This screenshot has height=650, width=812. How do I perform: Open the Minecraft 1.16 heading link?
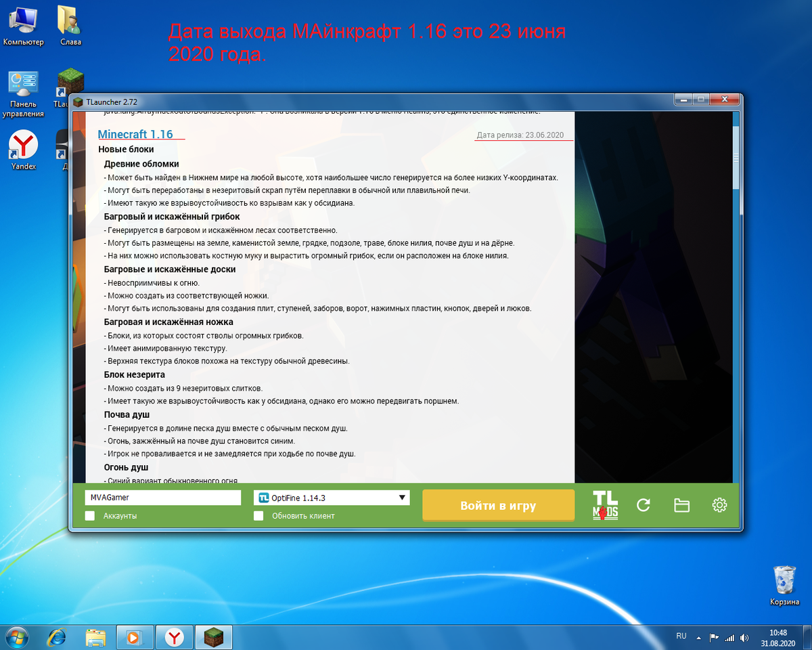coord(135,134)
